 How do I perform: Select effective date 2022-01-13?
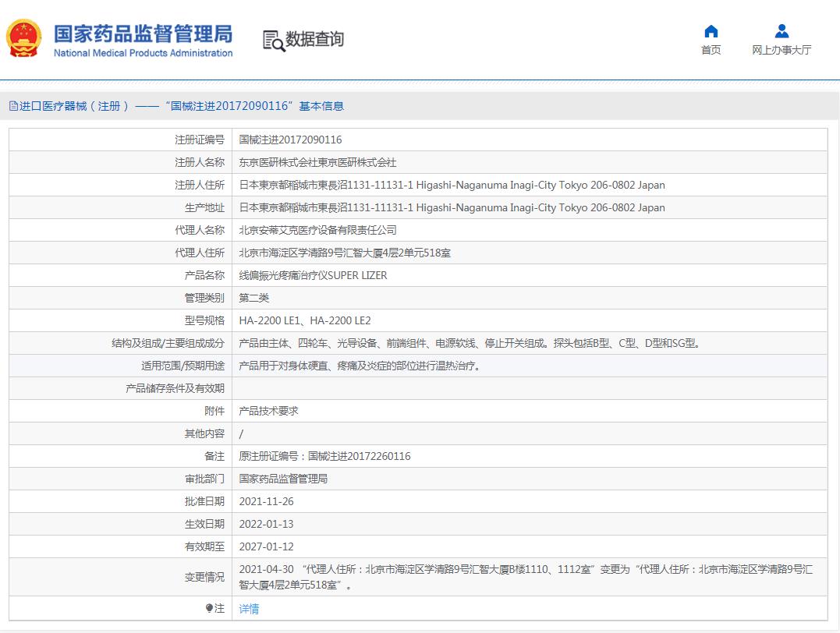(x=266, y=524)
